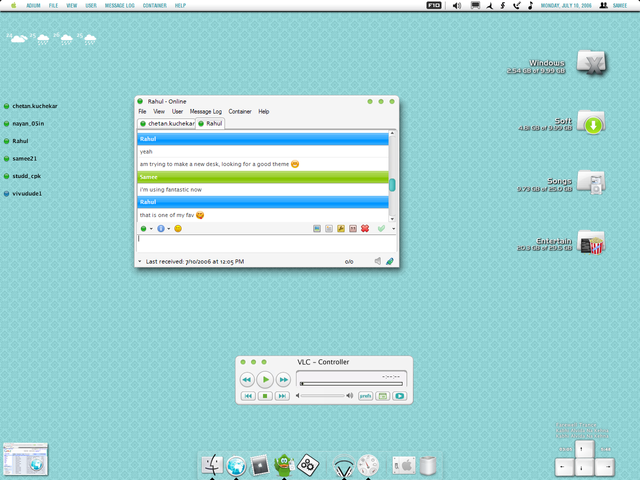Click the VLC volume slider
The width and height of the screenshot is (640, 480).
coord(321,396)
